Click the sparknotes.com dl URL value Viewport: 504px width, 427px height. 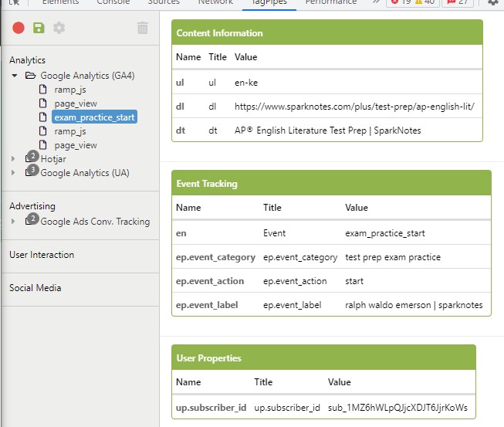(x=354, y=107)
